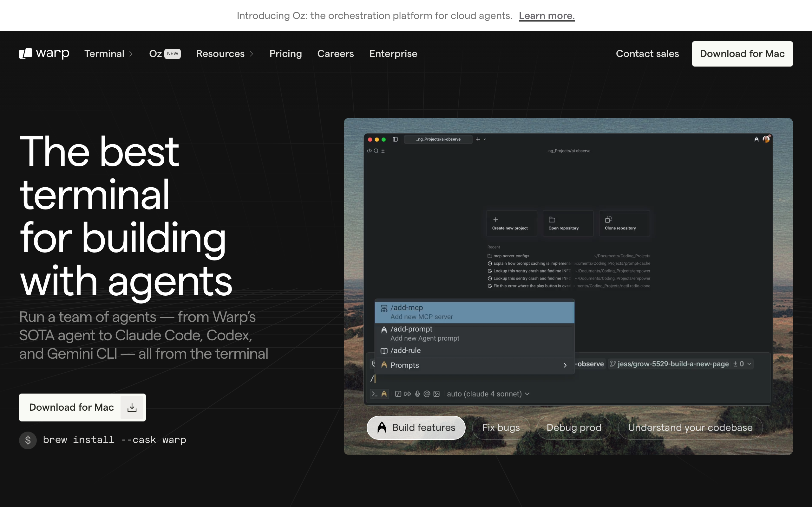Click Contact sales in header

click(x=647, y=54)
